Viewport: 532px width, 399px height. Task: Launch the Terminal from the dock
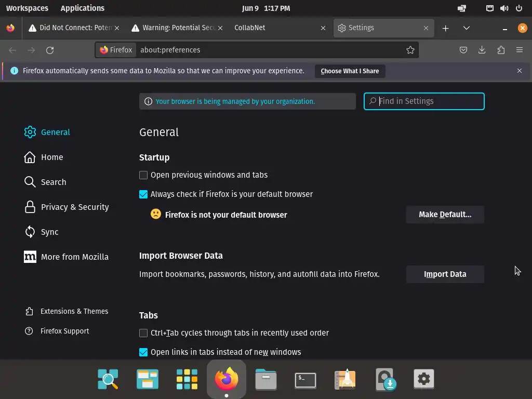[305, 380]
